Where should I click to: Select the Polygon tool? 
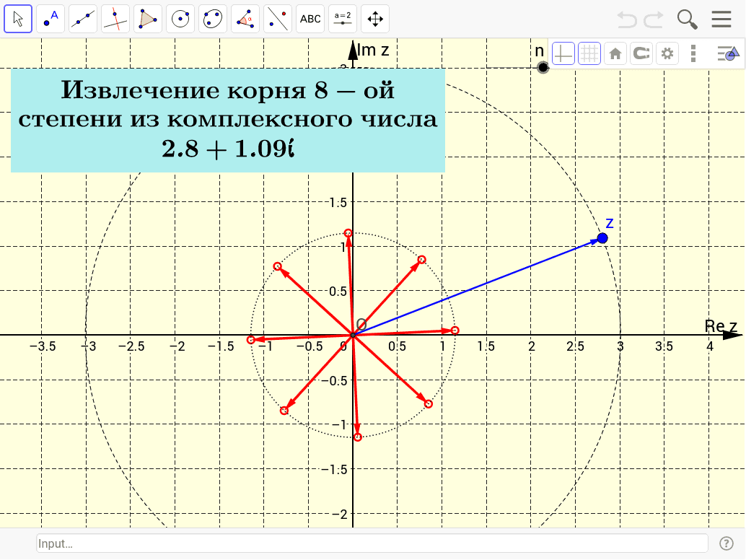[147, 19]
